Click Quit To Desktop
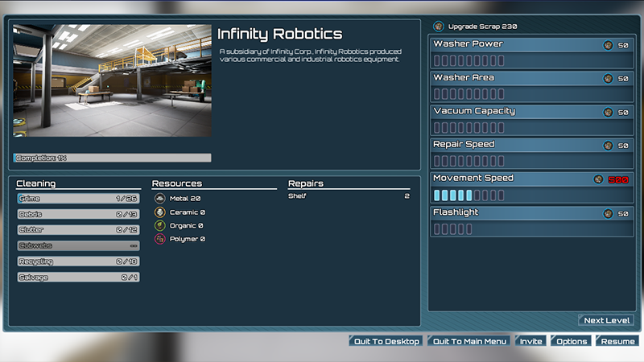The height and width of the screenshot is (362, 644). click(386, 341)
